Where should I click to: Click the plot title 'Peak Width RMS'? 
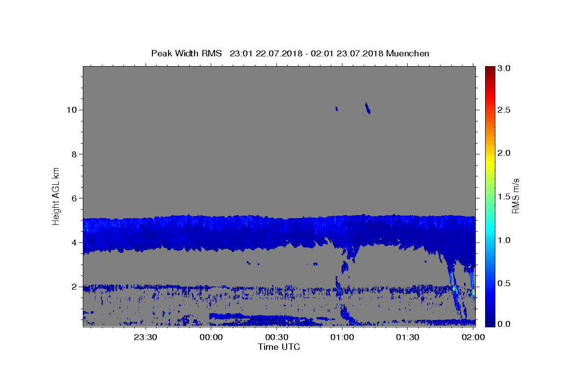click(187, 53)
